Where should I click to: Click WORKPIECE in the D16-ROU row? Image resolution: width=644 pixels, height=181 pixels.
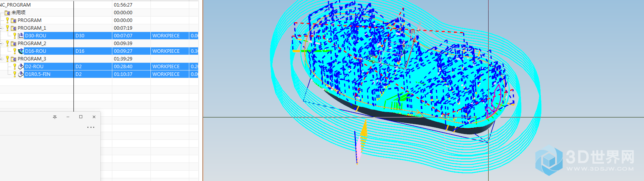tap(166, 51)
